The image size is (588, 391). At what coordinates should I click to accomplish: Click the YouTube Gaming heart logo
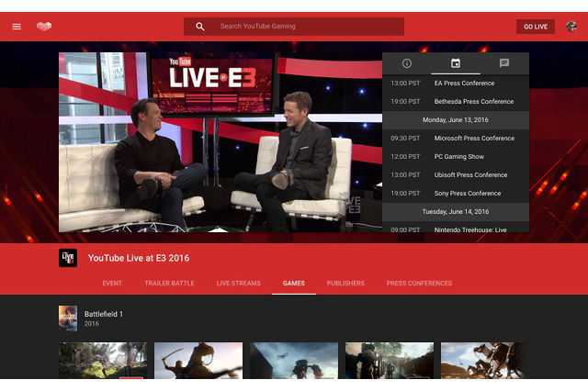click(44, 27)
